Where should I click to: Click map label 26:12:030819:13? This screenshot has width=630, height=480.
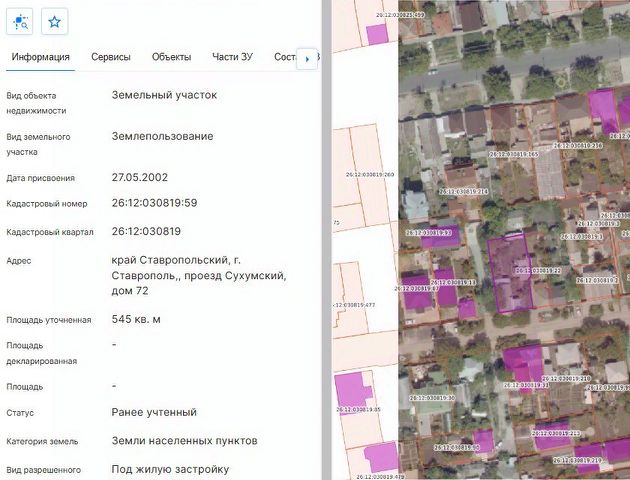tap(453, 282)
